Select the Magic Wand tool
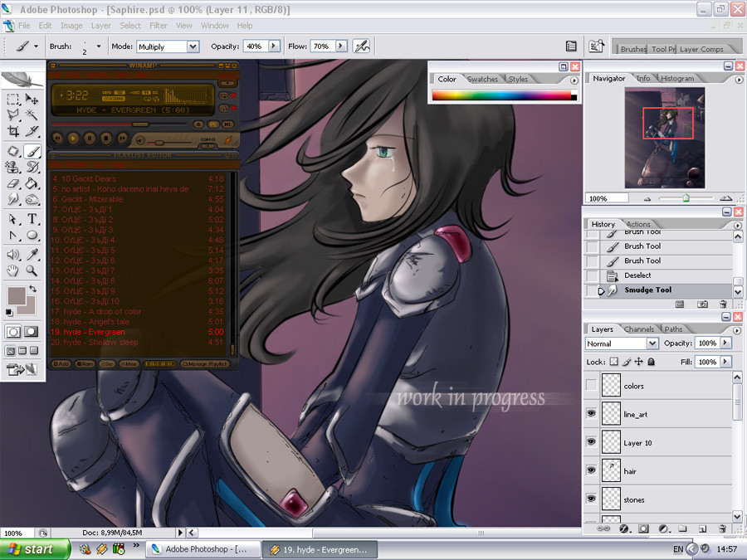Screen dimensions: 747x560 [x=32, y=114]
